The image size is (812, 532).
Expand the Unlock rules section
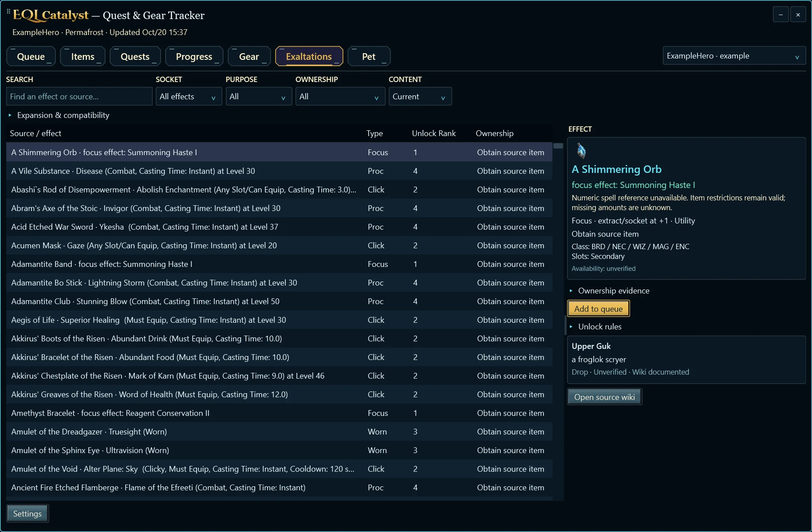tap(595, 327)
